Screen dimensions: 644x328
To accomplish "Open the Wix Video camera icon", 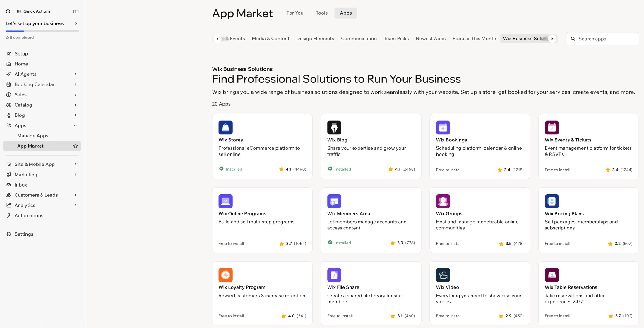I will point(443,275).
